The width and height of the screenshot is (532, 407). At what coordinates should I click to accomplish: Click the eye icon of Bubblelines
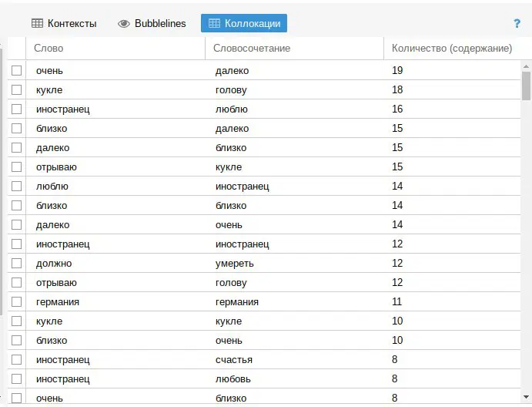124,23
